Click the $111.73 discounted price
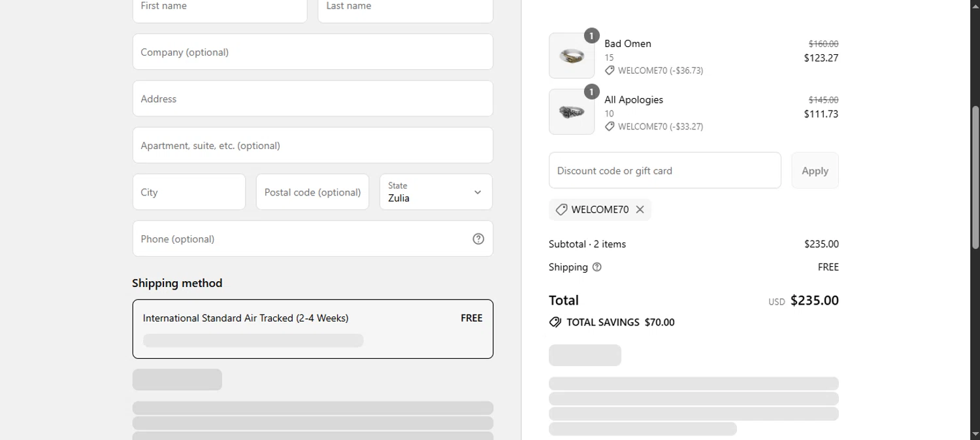Viewport: 980px width, 440px height. click(x=821, y=114)
